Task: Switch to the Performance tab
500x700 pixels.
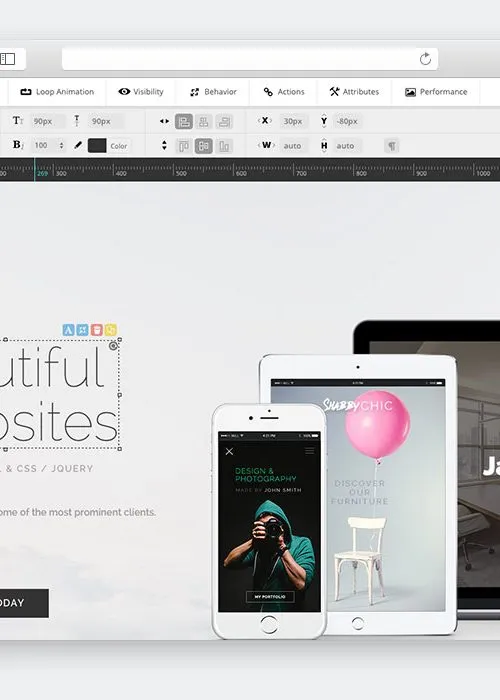Action: (436, 92)
